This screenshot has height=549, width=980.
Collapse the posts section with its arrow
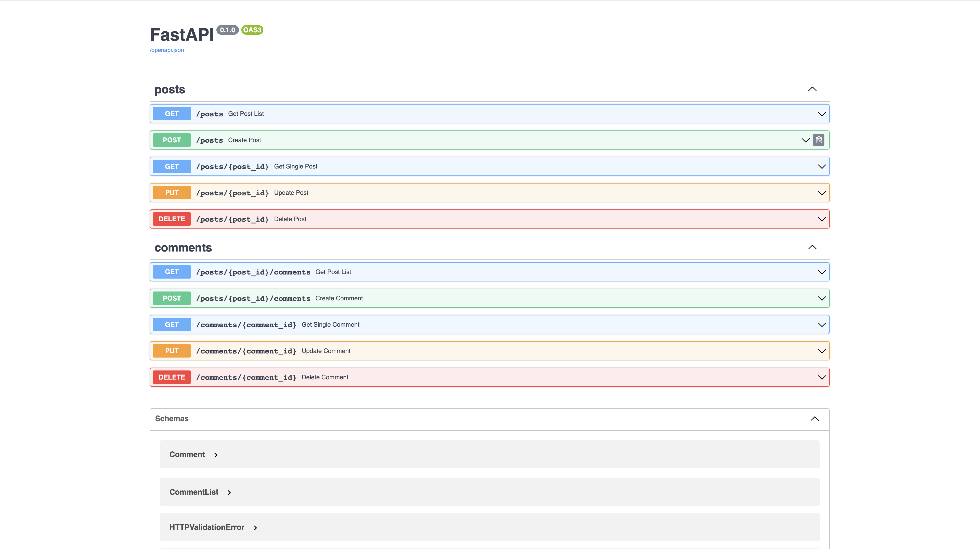(812, 89)
